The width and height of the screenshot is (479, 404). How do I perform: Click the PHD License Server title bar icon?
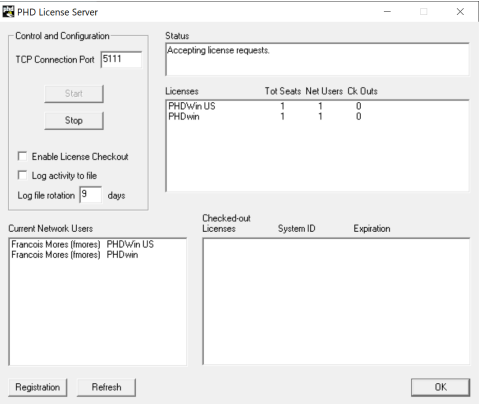tap(8, 12)
